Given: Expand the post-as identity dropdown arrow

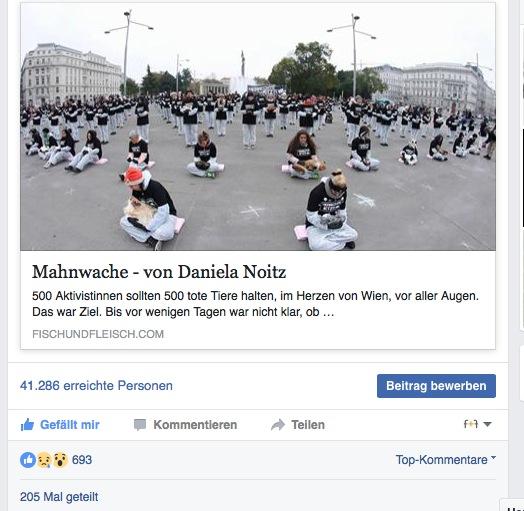Looking at the screenshot, I should click(487, 424).
